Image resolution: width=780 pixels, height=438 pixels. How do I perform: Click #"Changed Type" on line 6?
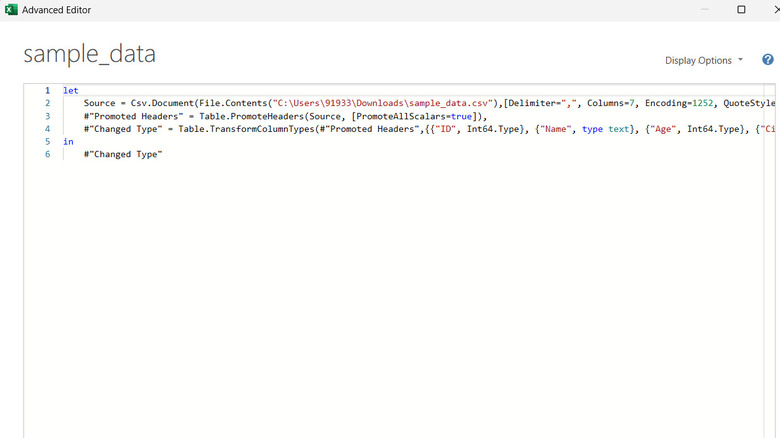[x=123, y=154]
